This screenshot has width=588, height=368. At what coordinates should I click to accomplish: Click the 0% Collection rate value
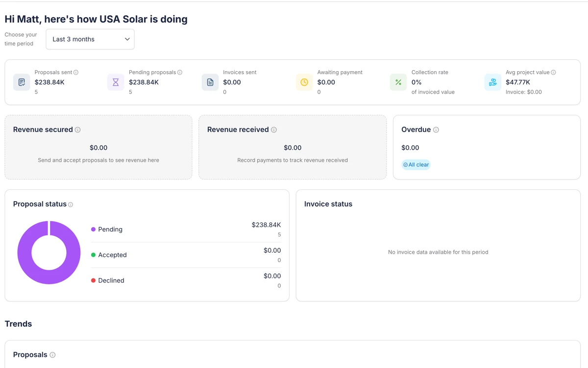point(416,82)
